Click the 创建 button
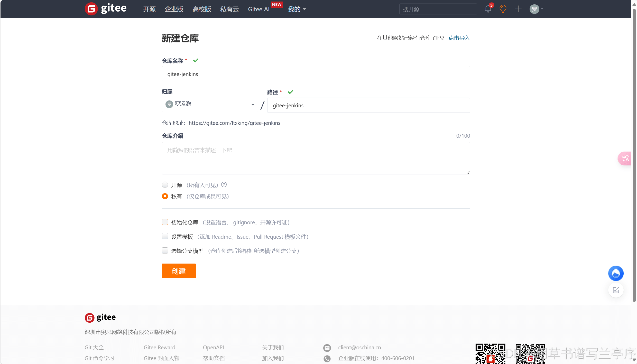The width and height of the screenshot is (637, 364). click(179, 271)
